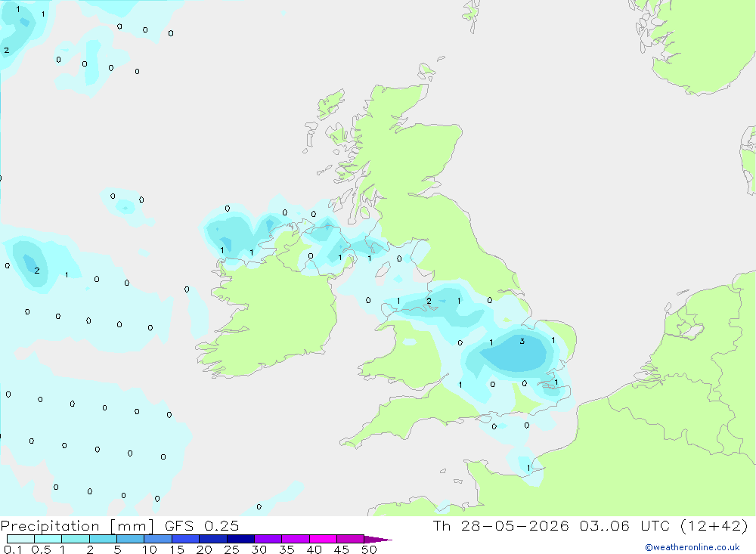
Task: Click the "15" legend scale label
Action: (177, 549)
